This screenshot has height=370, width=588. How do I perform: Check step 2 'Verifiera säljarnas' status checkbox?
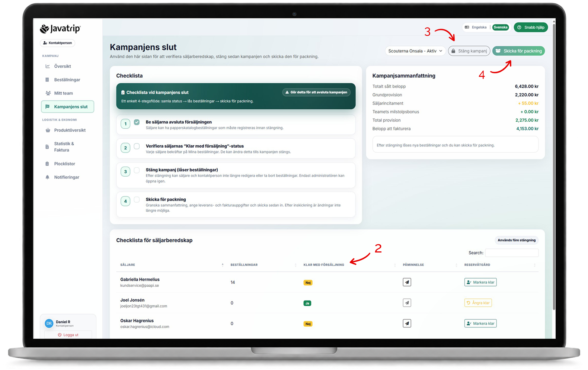coord(137,146)
